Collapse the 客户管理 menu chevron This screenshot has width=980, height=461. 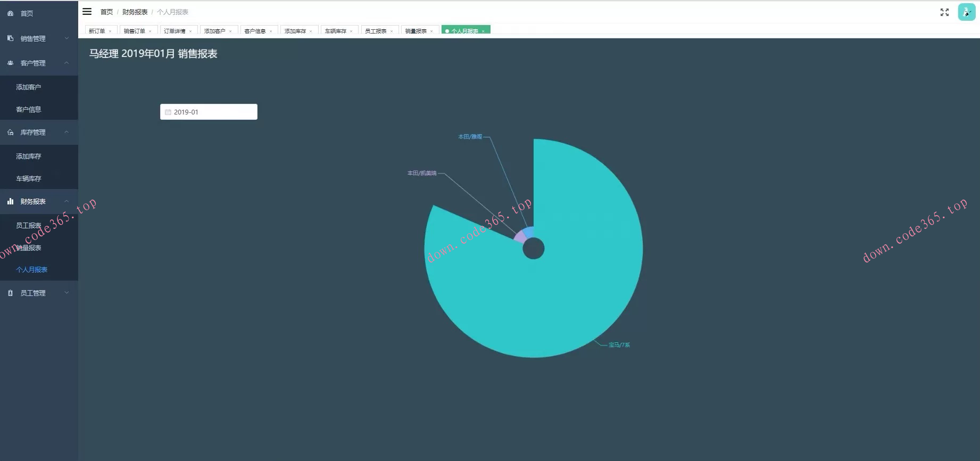[67, 63]
